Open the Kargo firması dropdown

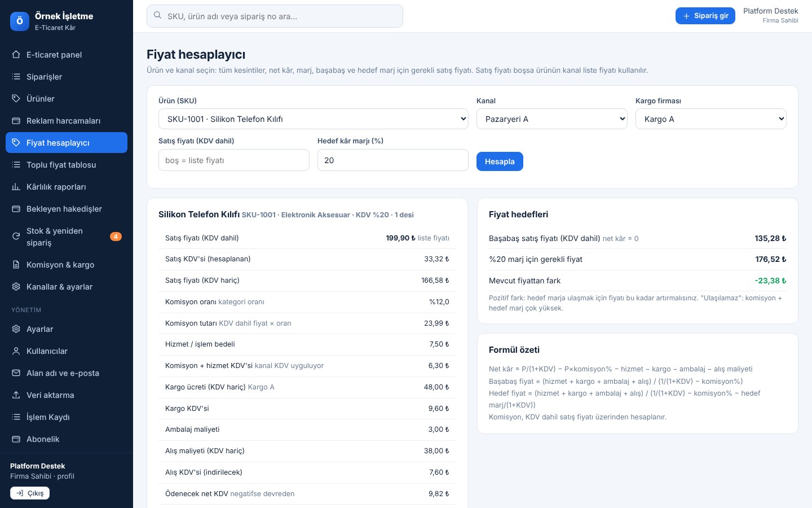tap(711, 119)
